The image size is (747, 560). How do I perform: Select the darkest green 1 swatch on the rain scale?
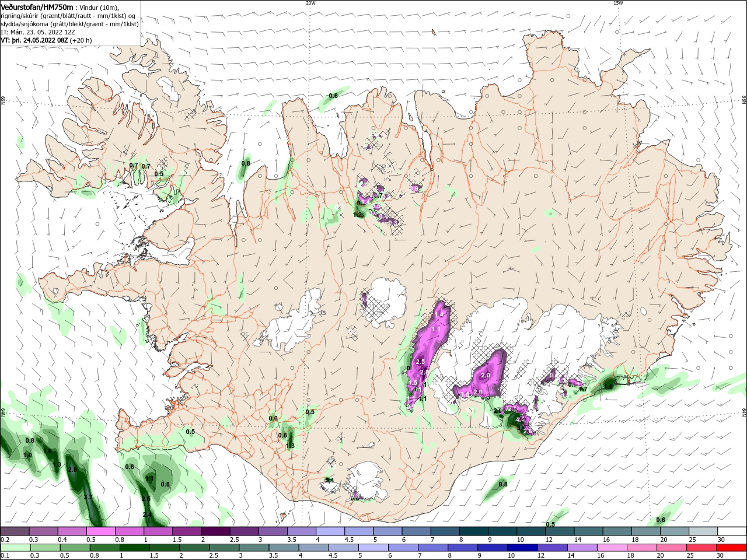pyautogui.click(x=134, y=548)
